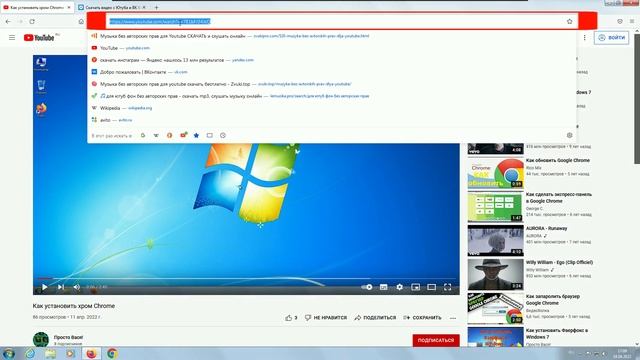Open Google Chrome from the taskbar
640x360 pixels.
112,353
